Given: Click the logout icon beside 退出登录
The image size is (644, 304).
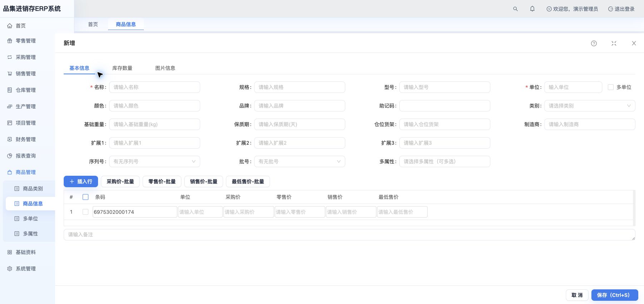Looking at the screenshot, I should tap(610, 9).
